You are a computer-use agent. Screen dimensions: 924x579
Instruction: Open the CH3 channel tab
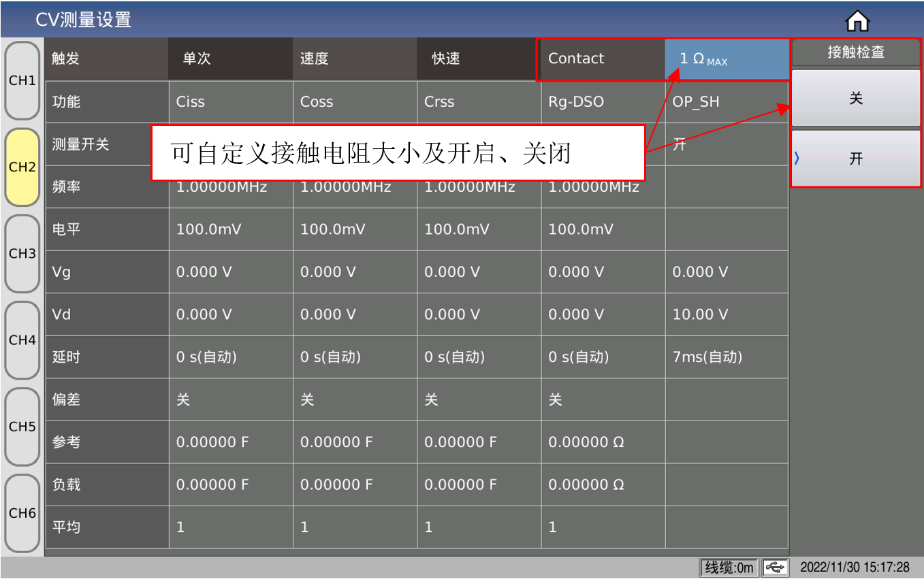click(22, 254)
